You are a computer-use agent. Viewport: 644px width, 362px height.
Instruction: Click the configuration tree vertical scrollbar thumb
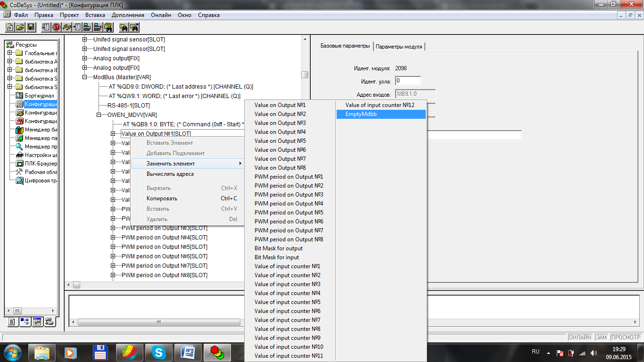(x=305, y=74)
